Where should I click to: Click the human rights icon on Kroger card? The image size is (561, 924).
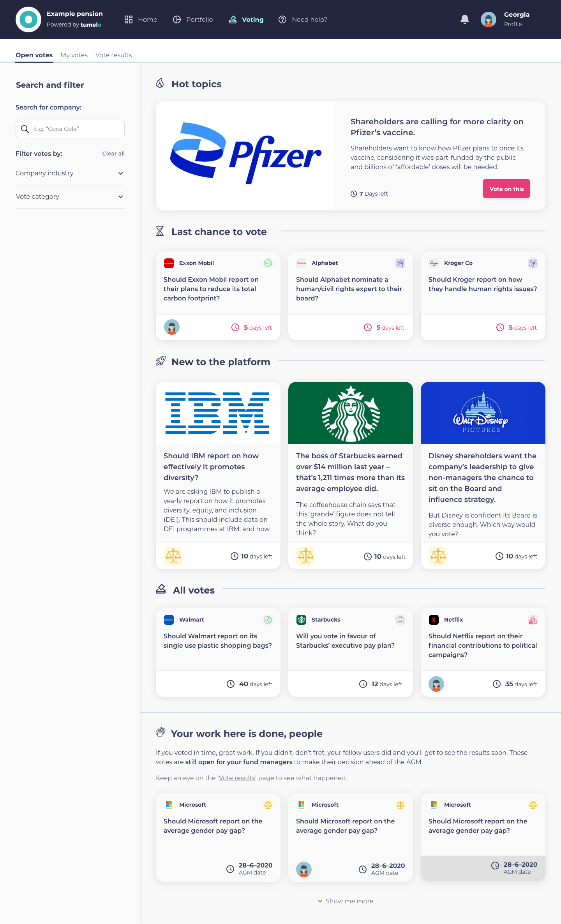click(x=533, y=263)
